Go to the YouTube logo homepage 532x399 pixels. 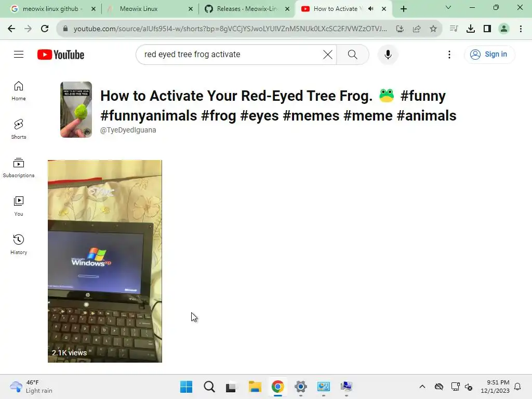click(61, 55)
